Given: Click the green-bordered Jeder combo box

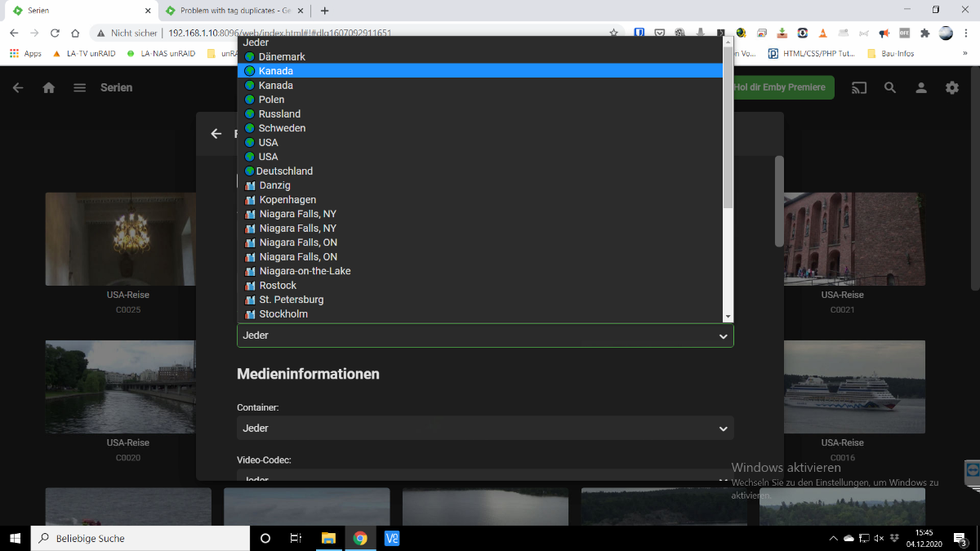Looking at the screenshot, I should click(x=485, y=335).
